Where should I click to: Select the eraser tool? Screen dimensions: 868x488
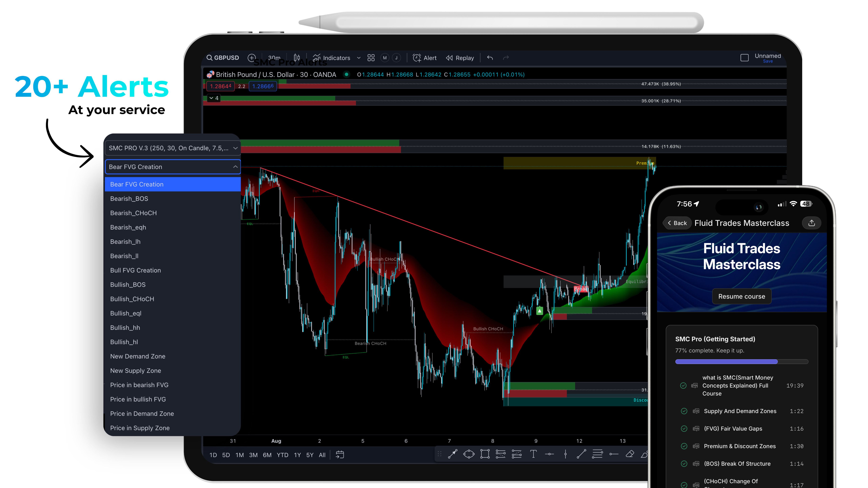coord(630,454)
